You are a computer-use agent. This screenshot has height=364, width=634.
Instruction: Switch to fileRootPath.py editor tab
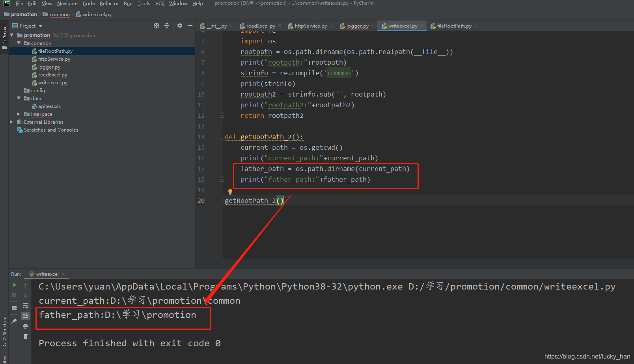click(451, 26)
